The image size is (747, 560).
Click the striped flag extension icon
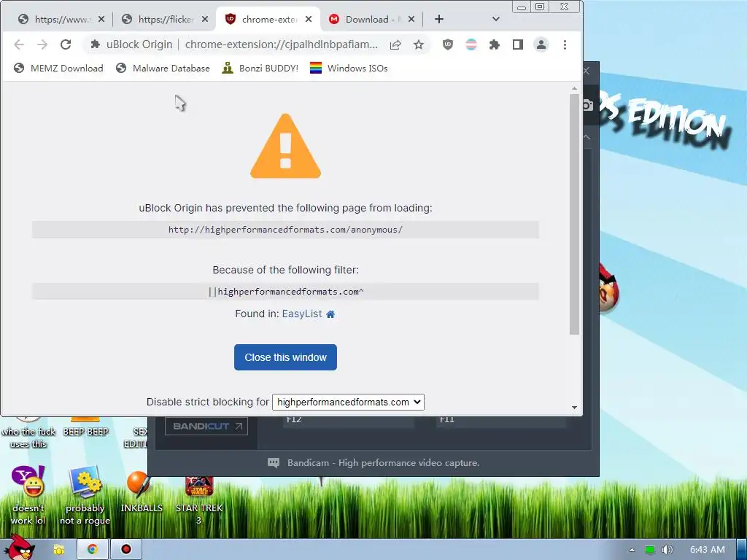471,44
